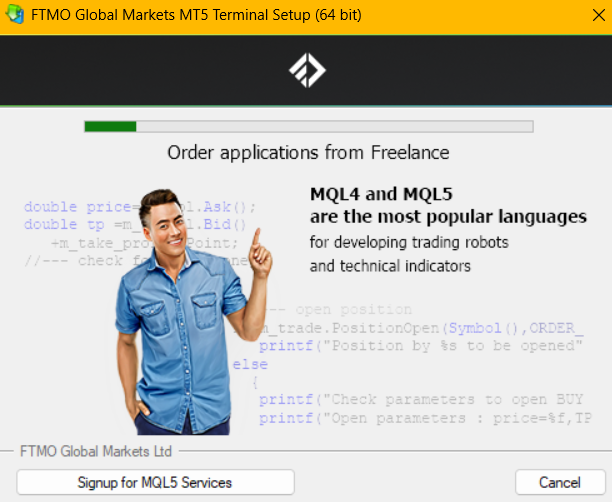Click the 'Order applications from Freelance' heading
This screenshot has height=502, width=612.
pyautogui.click(x=308, y=152)
